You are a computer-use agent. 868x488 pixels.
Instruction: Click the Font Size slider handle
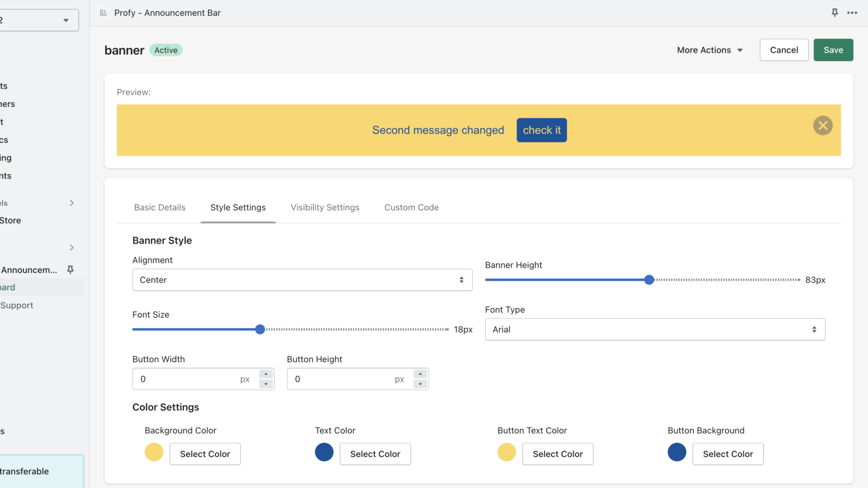click(260, 329)
